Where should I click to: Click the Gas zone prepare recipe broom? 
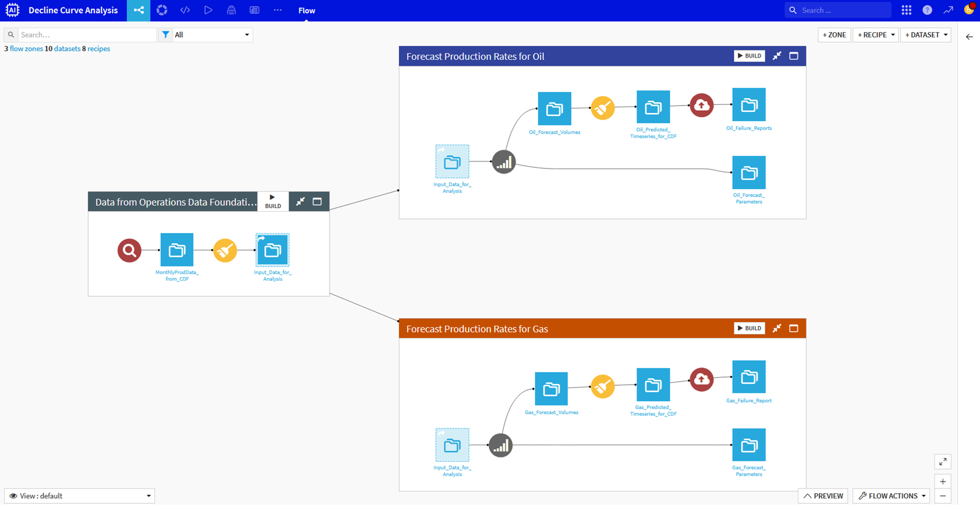602,386
